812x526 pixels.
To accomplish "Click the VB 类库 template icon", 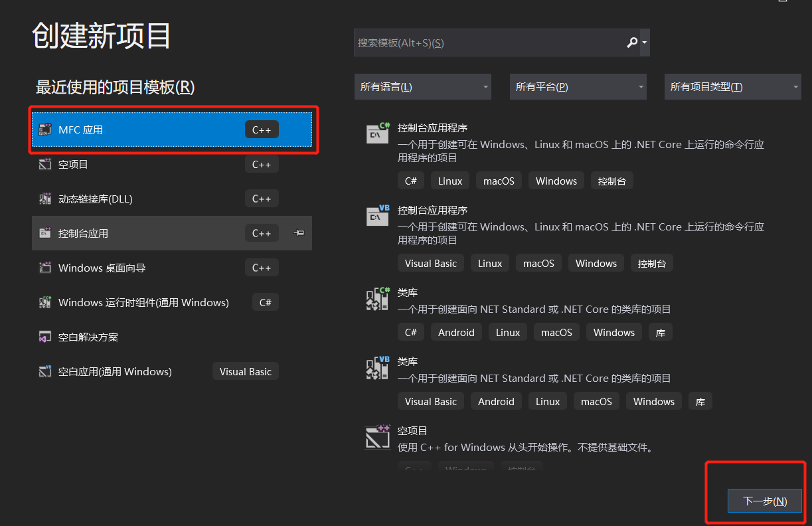I will [378, 367].
